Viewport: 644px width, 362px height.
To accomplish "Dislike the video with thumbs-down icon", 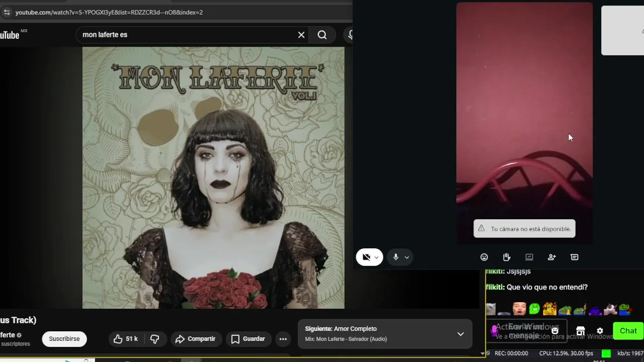I will pyautogui.click(x=154, y=339).
